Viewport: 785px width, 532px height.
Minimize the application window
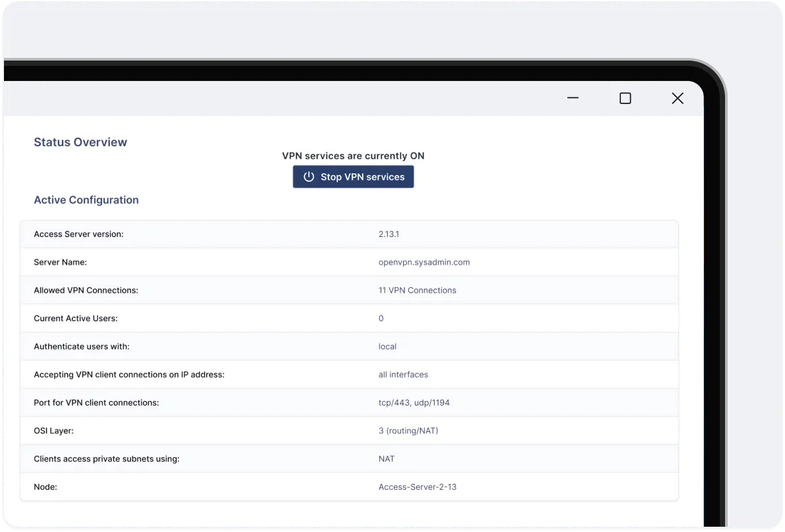pyautogui.click(x=572, y=98)
